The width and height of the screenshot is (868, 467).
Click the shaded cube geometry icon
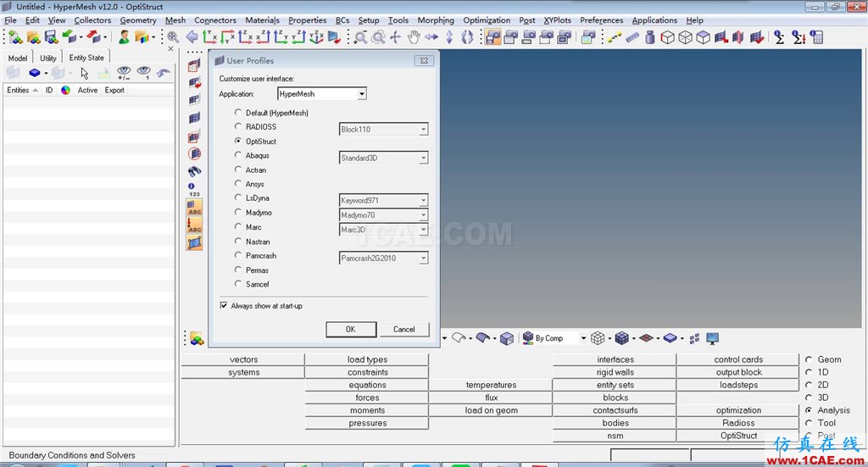pos(507,338)
